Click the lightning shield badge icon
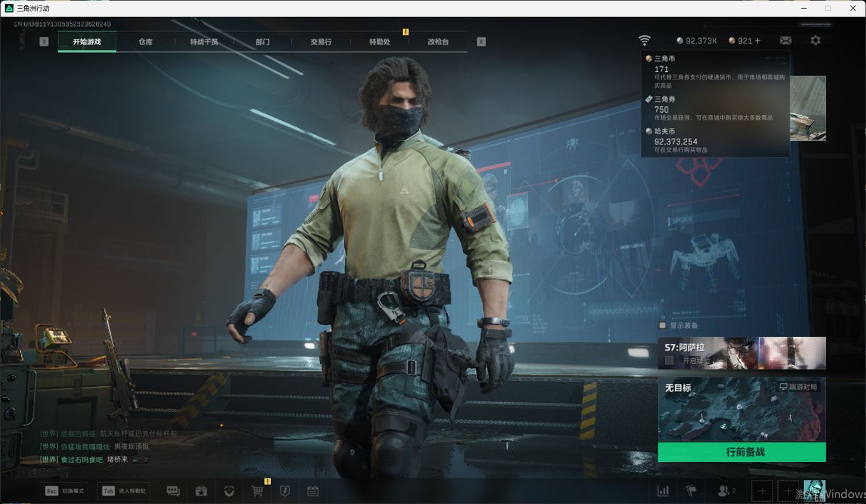This screenshot has height=504, width=866. point(285,491)
